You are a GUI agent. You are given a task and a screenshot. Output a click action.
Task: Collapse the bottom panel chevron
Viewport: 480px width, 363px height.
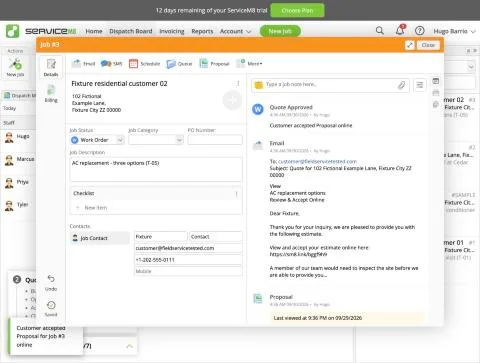point(130,346)
